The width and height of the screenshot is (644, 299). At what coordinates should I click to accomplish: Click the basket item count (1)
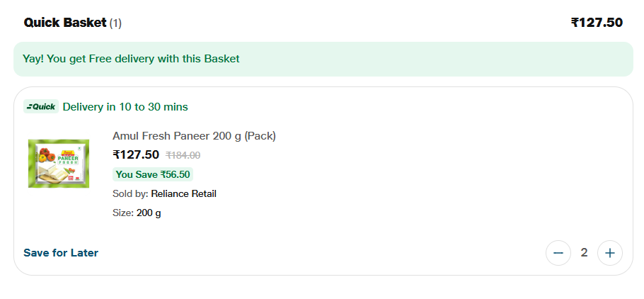tap(115, 23)
